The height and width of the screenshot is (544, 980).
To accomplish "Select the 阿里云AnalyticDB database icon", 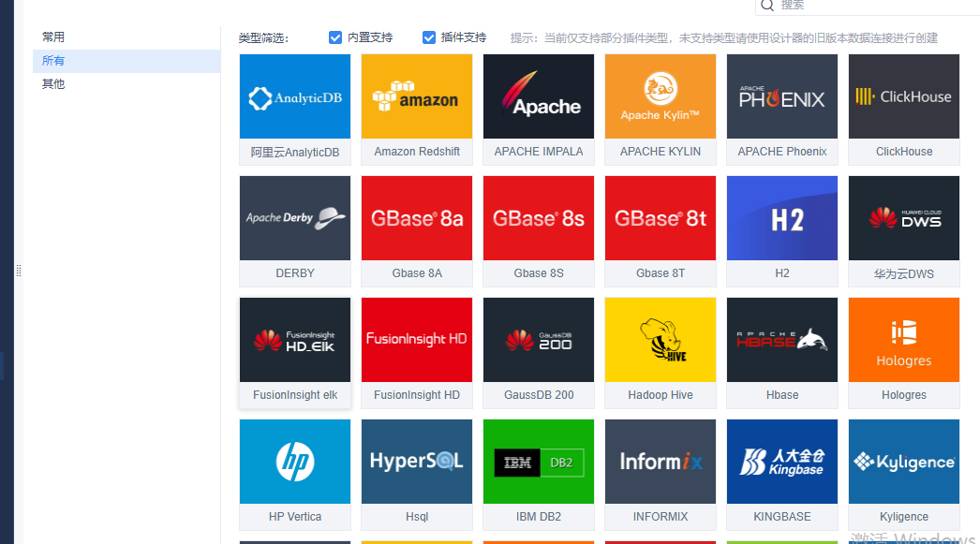I will coord(295,96).
